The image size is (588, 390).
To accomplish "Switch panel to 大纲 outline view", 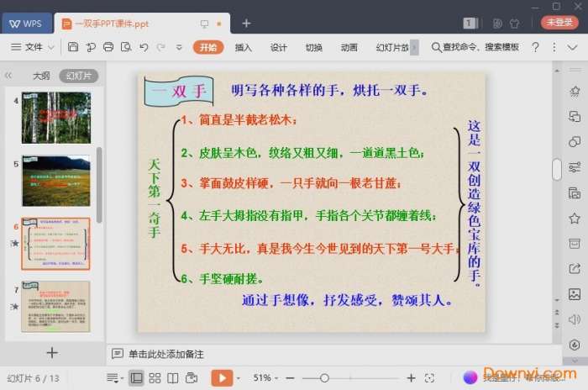I will 41,76.
